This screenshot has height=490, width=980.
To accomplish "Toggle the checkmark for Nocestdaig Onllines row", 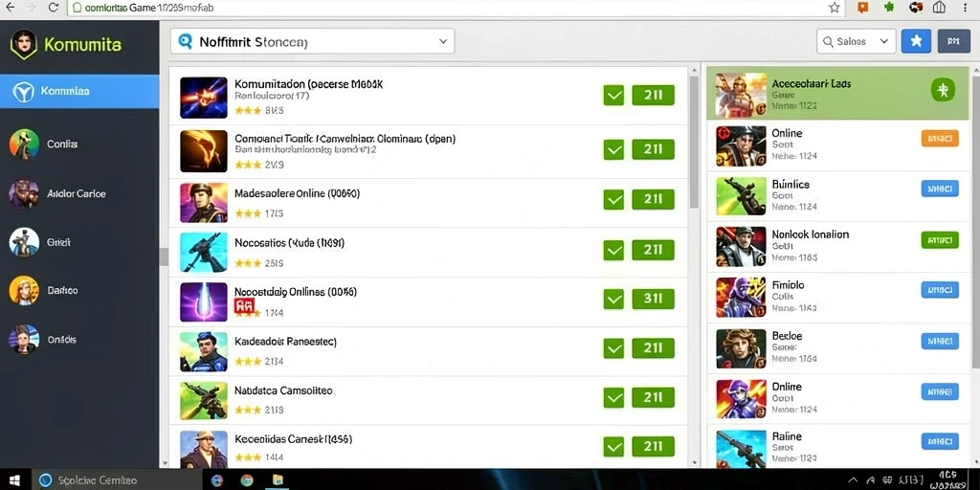I will (613, 300).
